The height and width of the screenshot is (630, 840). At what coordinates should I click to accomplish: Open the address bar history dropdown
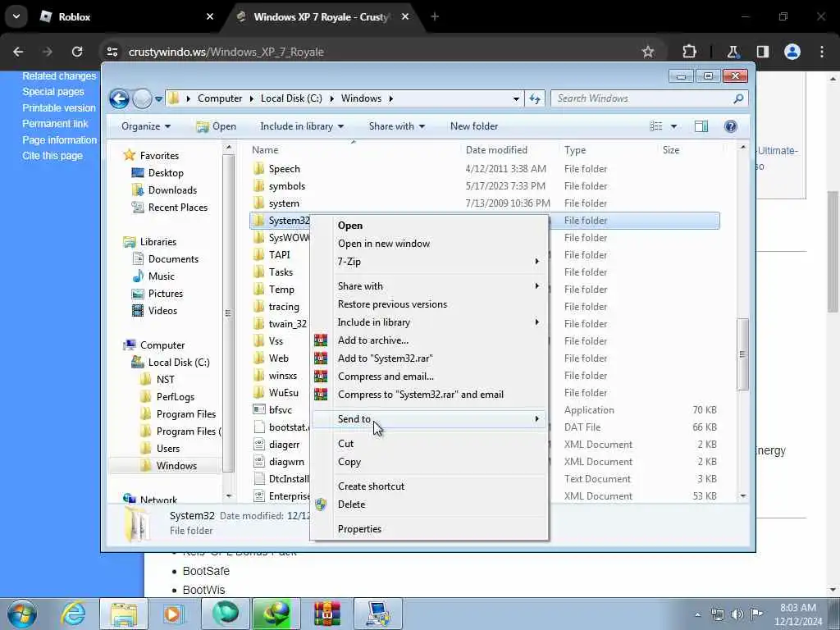(516, 98)
